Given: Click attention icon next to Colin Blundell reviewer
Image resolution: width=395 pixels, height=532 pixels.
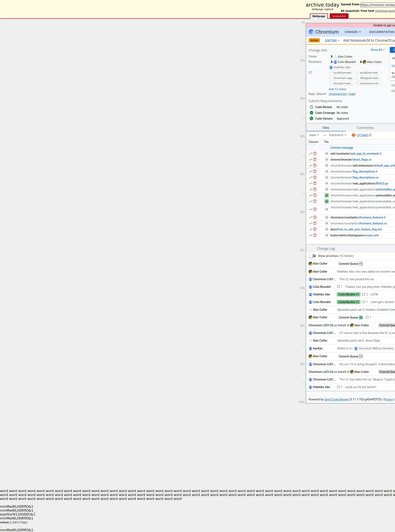Looking at the screenshot, I should (331, 62).
